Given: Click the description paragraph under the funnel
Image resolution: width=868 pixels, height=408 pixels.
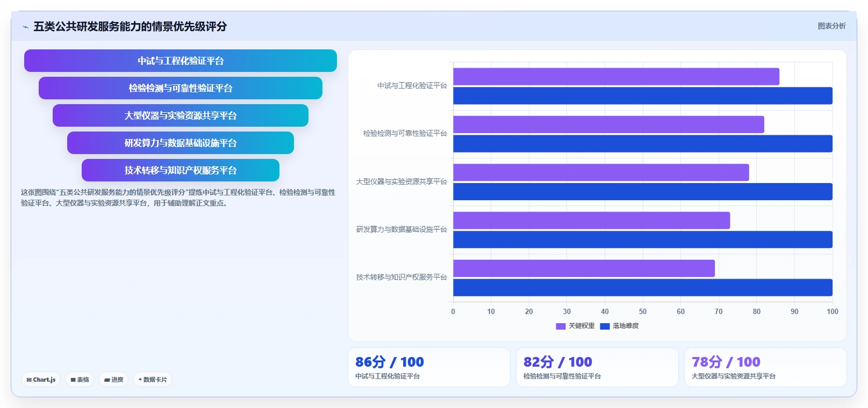Looking at the screenshot, I should coord(178,198).
